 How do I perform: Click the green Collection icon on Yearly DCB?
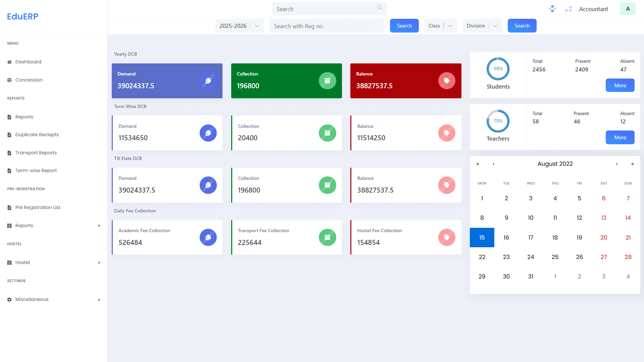[x=327, y=81]
